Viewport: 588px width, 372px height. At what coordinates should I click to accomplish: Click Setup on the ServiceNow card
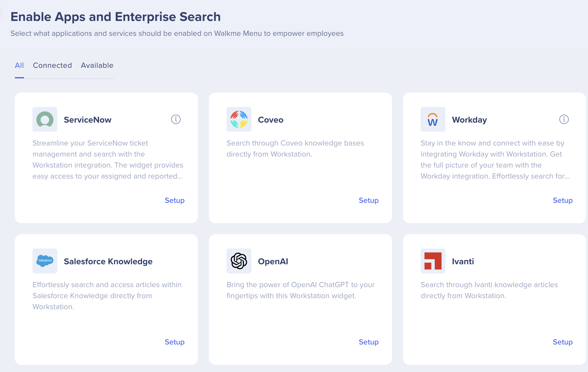(175, 200)
